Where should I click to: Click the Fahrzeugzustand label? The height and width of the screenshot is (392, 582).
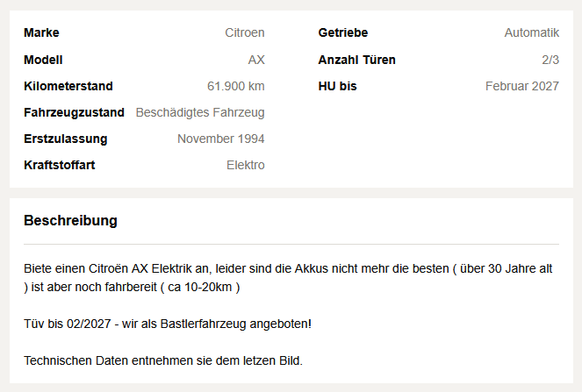tap(74, 112)
